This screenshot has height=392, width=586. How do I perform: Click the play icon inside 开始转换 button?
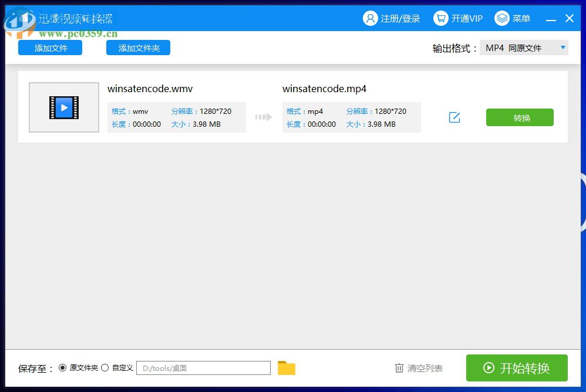489,368
